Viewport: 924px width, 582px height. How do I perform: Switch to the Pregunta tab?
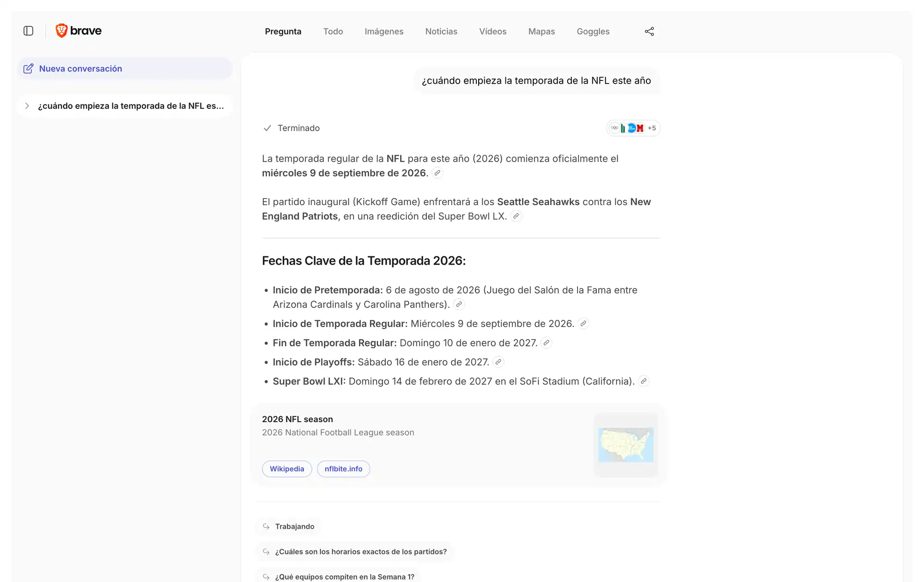coord(283,31)
